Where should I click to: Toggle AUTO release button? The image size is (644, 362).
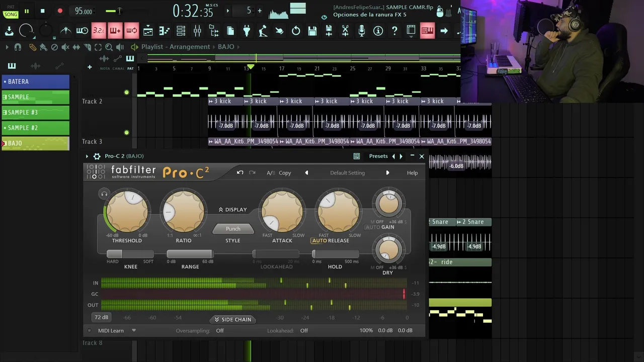[319, 240]
